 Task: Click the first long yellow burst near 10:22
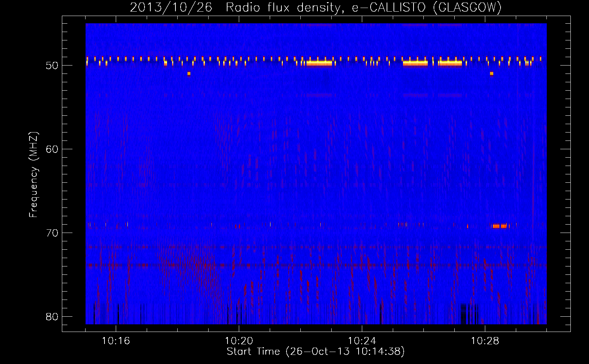click(319, 63)
